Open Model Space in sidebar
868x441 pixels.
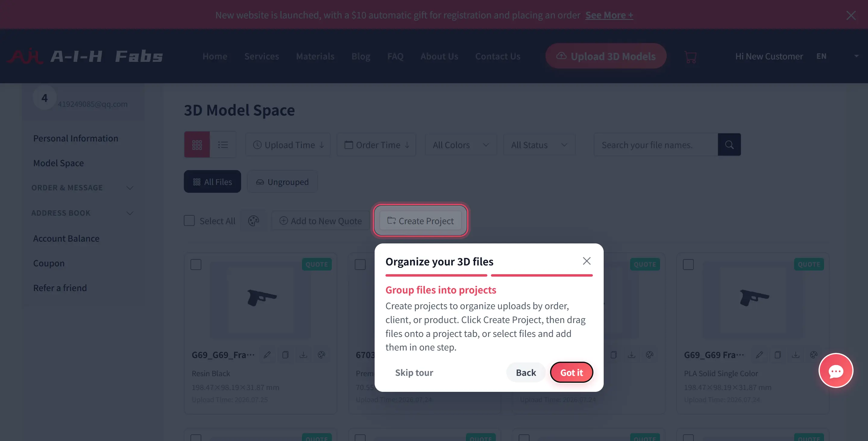(x=58, y=163)
